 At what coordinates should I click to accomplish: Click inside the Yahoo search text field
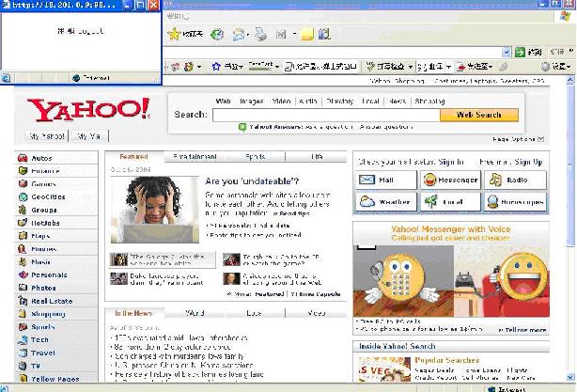325,115
